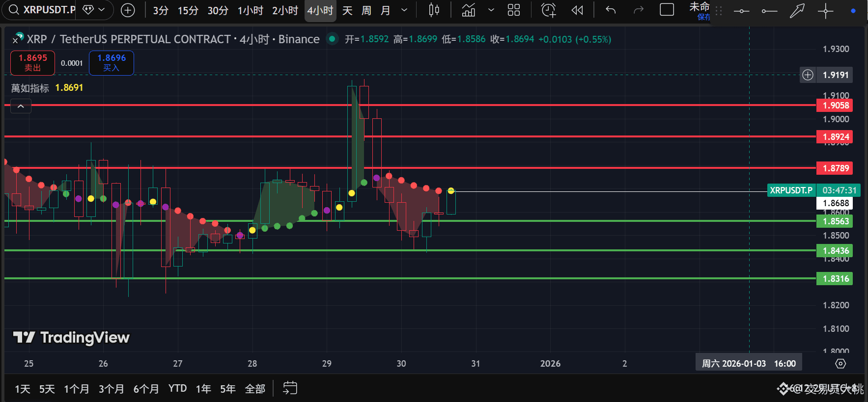Set range to 5年

pos(228,389)
